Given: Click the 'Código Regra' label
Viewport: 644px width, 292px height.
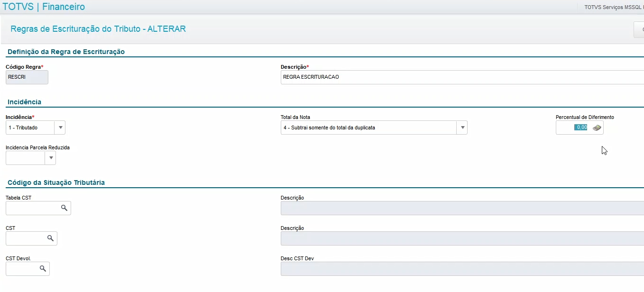Looking at the screenshot, I should (x=23, y=67).
